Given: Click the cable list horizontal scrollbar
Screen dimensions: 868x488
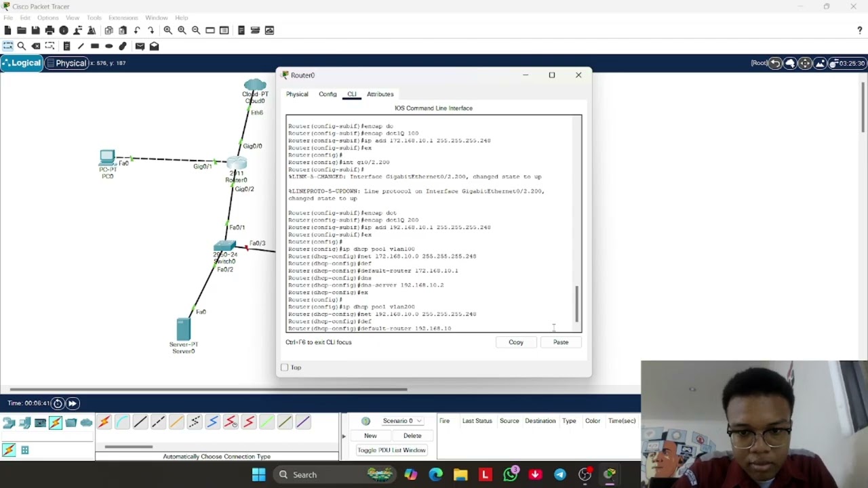Looking at the screenshot, I should 128,447.
